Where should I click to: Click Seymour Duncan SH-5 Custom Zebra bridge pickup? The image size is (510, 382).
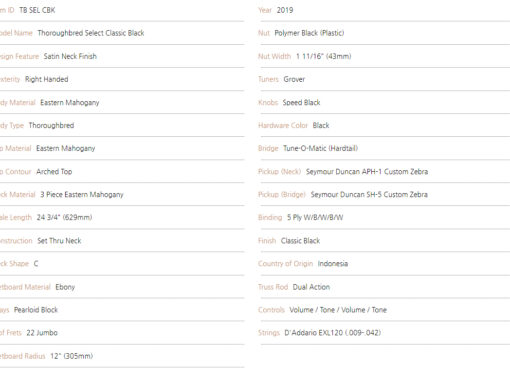(x=369, y=194)
